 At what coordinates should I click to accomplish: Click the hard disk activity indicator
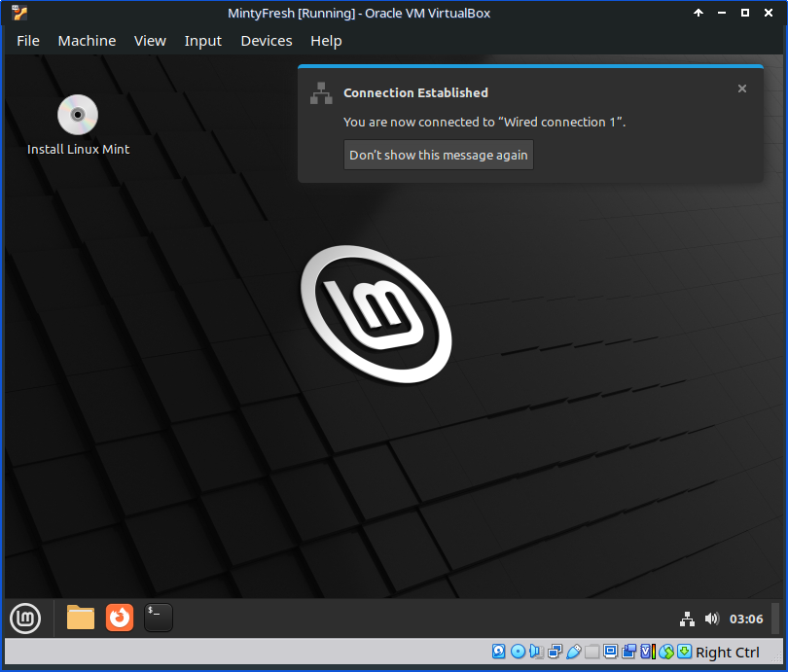[498, 652]
